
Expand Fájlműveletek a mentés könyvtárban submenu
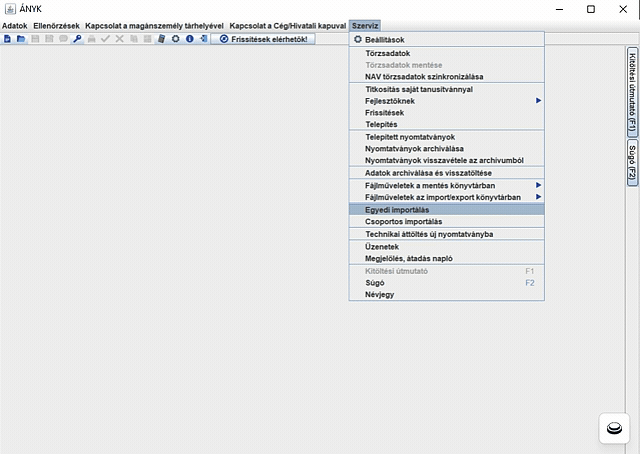[x=447, y=186]
